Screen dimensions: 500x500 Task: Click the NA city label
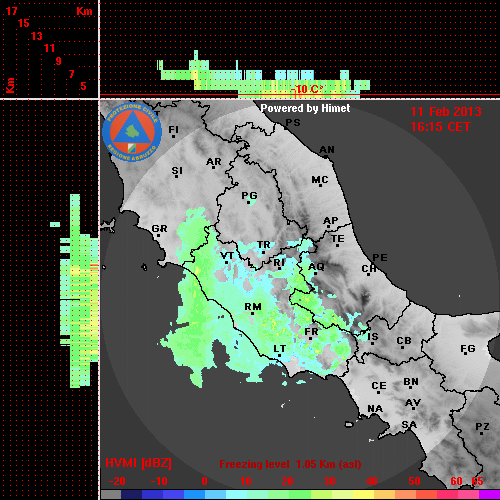point(375,408)
